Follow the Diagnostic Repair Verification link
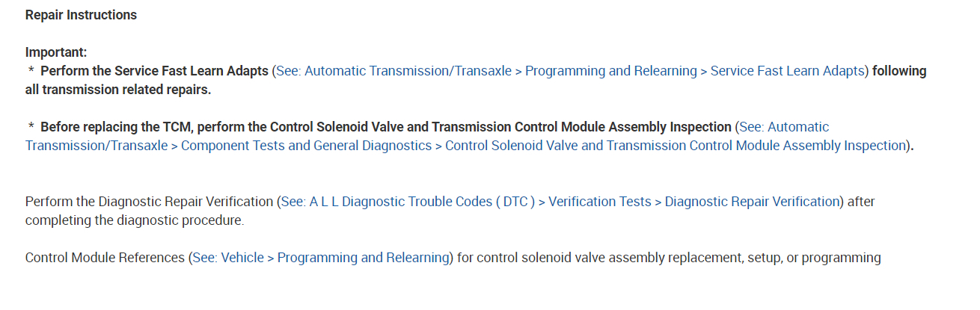 [752, 202]
